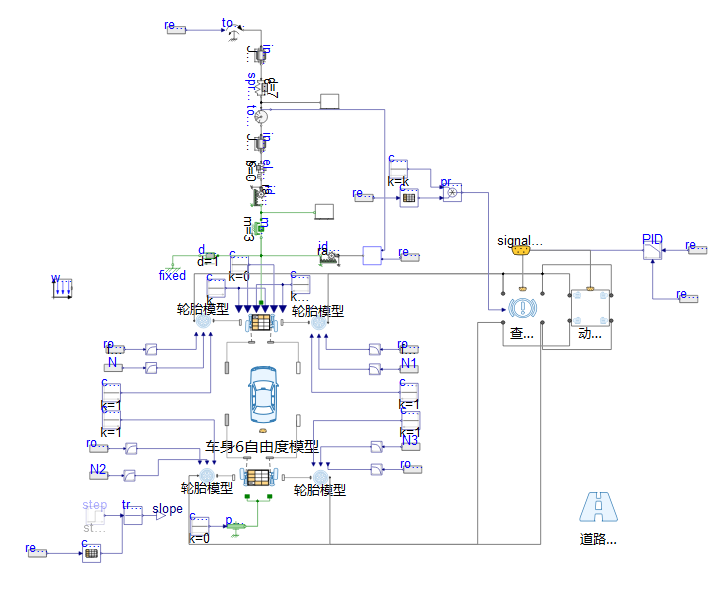
Task: Click the N2 input block
Action: point(98,475)
